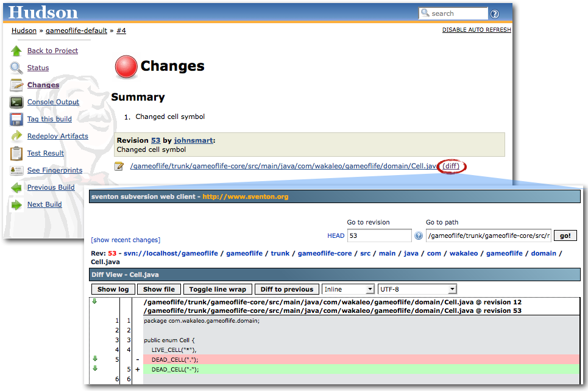Image resolution: width=588 pixels, height=391 pixels.
Task: Click src in the path breadcrumb
Action: tap(365, 253)
